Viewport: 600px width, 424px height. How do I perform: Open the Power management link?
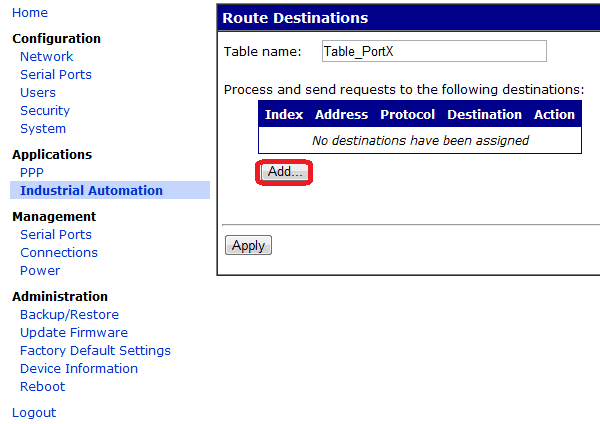(x=40, y=271)
